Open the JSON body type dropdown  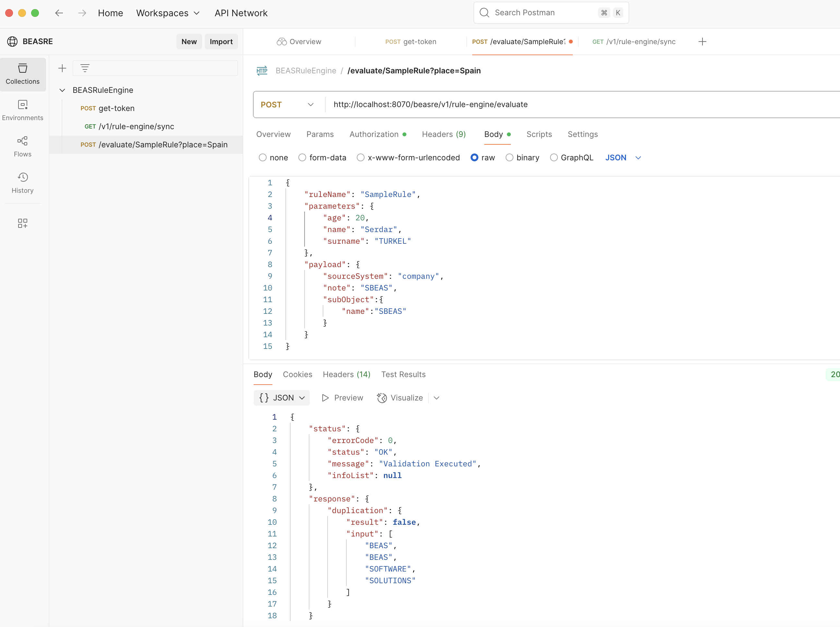[x=623, y=157]
